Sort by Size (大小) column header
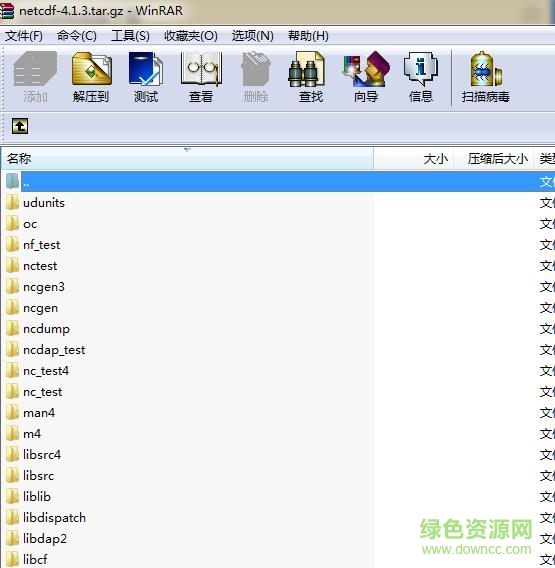555x568 pixels. point(413,159)
